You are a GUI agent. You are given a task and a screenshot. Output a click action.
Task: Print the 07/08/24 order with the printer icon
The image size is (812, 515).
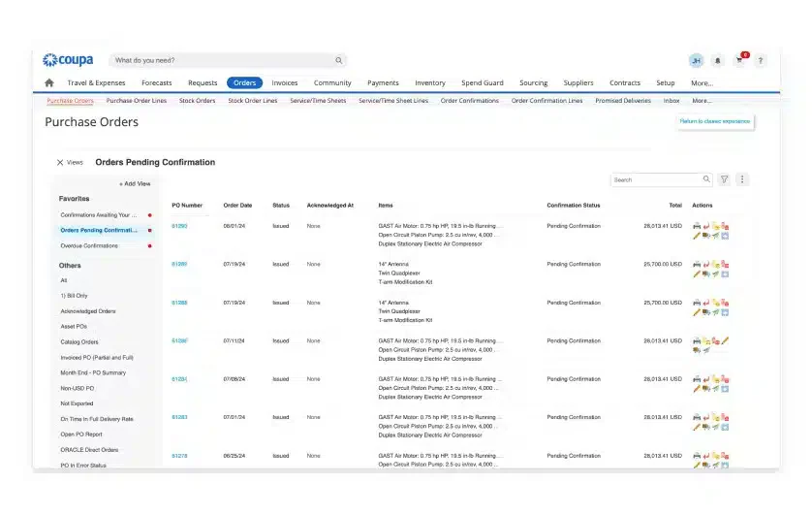click(697, 380)
